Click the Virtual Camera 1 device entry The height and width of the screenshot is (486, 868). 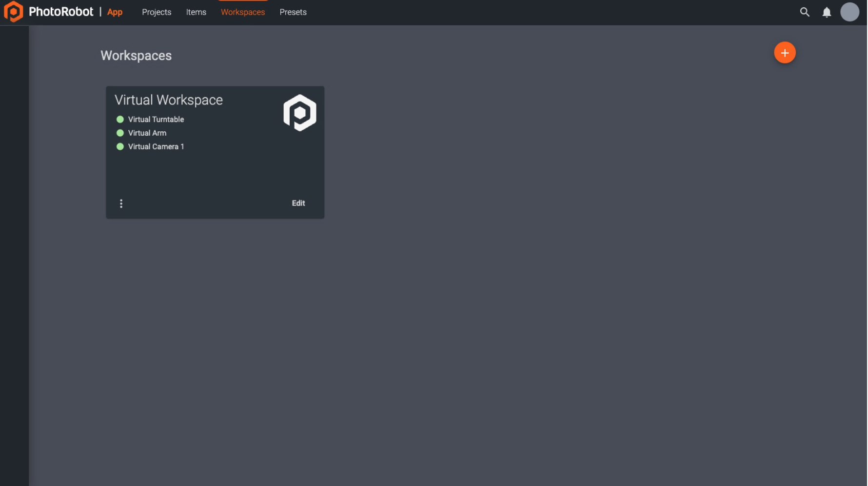[156, 146]
